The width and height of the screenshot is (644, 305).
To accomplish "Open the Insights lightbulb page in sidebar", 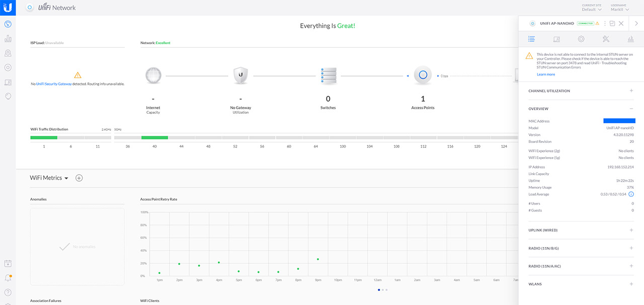I will pos(8,96).
